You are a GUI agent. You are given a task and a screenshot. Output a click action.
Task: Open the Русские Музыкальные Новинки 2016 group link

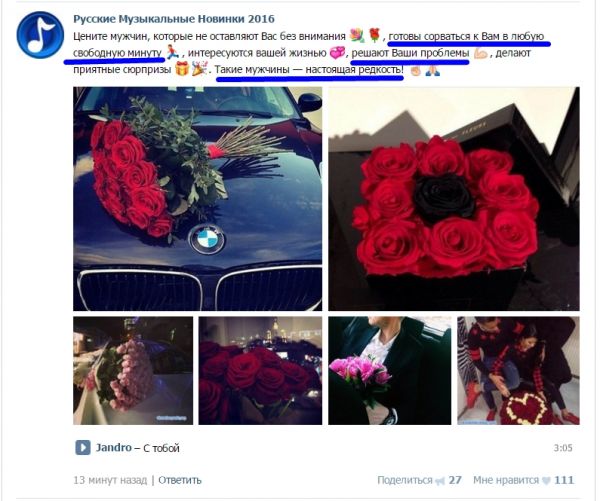pos(174,19)
